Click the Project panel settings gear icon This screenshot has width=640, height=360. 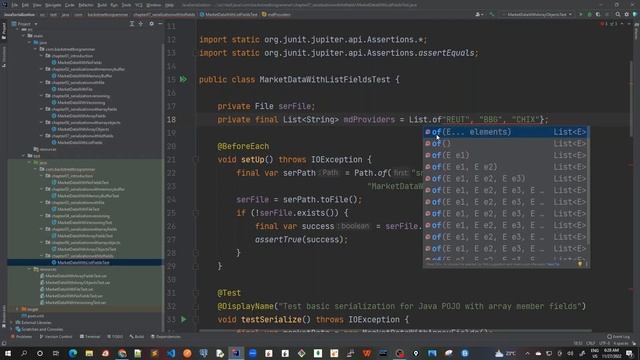point(151,24)
